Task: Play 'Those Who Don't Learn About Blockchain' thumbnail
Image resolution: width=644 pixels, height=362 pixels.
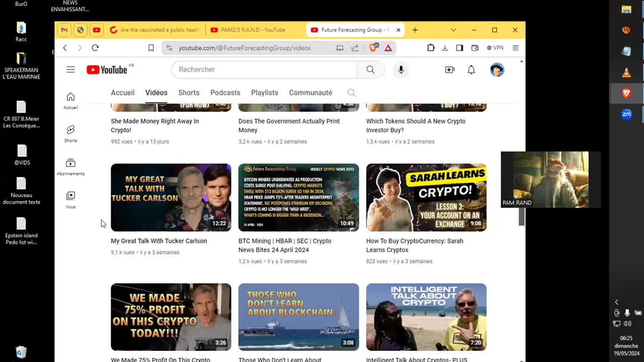Action: (x=299, y=317)
